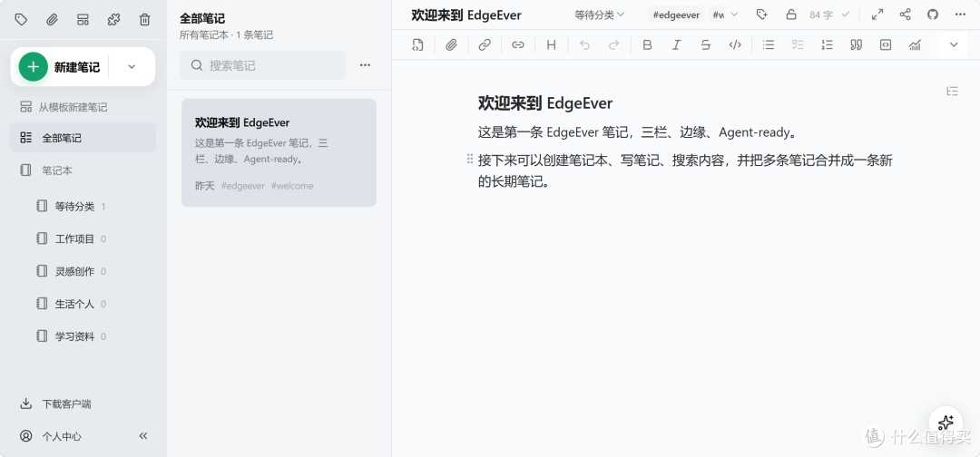Open templates icon in sidebar top bar
Viewport: 980px width, 457px height.
pyautogui.click(x=83, y=19)
